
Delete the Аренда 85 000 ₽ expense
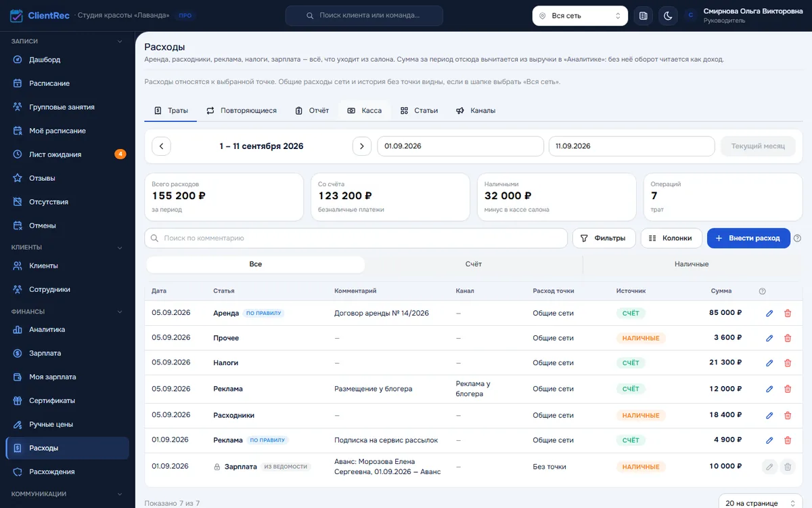click(787, 313)
